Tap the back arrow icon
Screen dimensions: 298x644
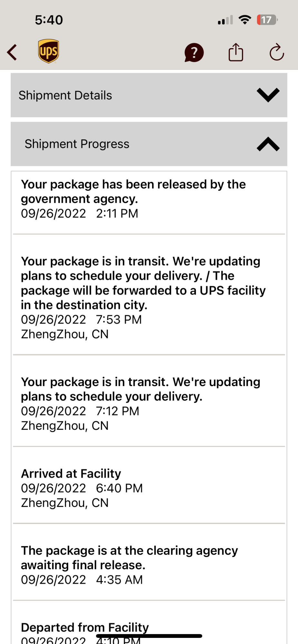click(12, 52)
